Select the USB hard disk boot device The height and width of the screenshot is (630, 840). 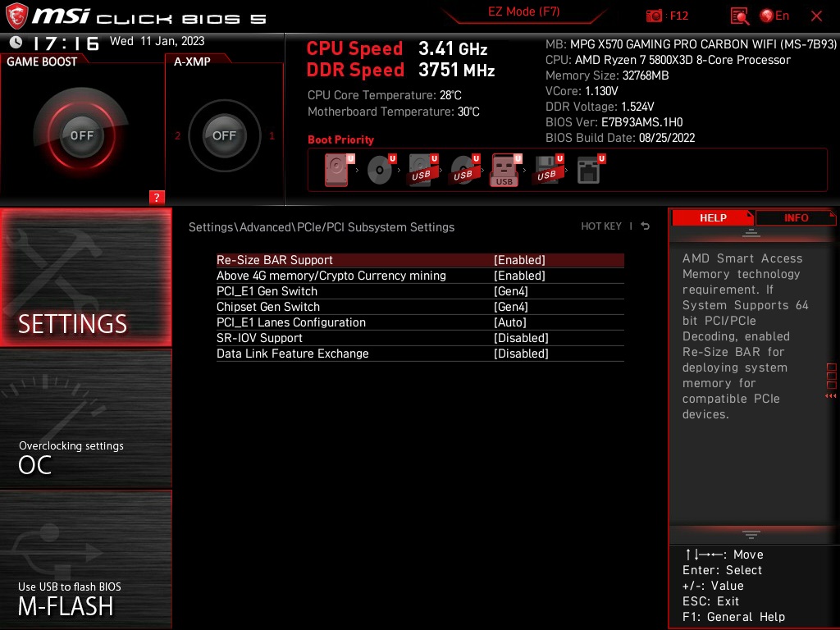[x=422, y=170]
